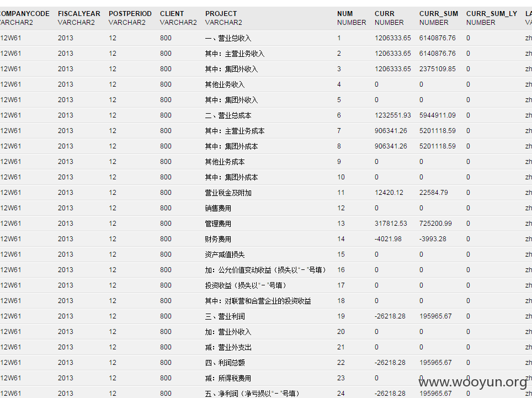Click the project cell 四、利润总额

pyautogui.click(x=225, y=362)
